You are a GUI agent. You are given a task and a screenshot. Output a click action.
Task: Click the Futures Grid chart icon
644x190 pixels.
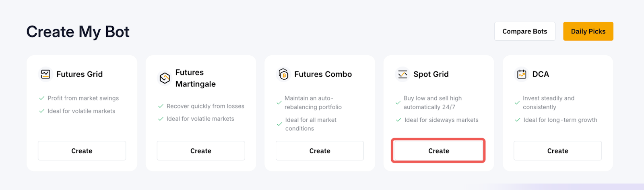(45, 74)
